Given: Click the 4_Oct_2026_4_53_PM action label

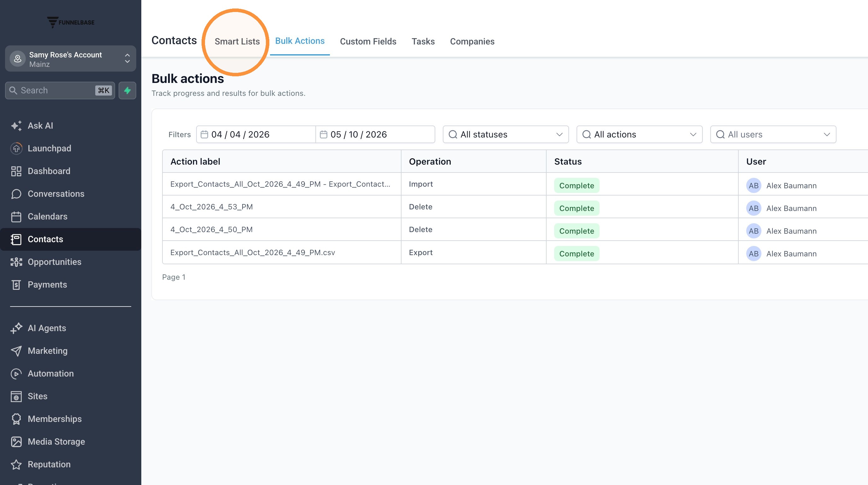Looking at the screenshot, I should 212,207.
